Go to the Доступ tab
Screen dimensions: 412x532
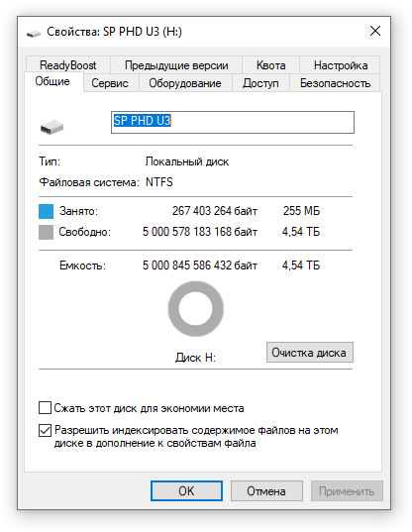click(x=260, y=83)
